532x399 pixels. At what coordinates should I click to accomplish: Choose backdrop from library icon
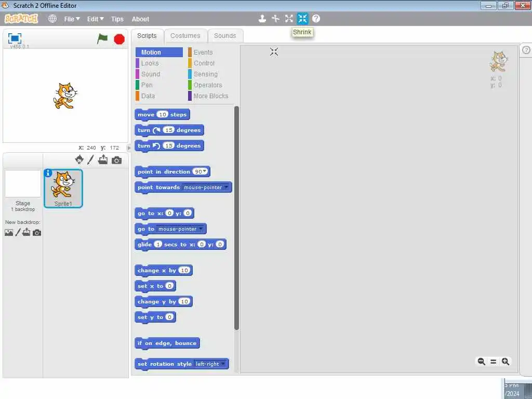point(9,232)
